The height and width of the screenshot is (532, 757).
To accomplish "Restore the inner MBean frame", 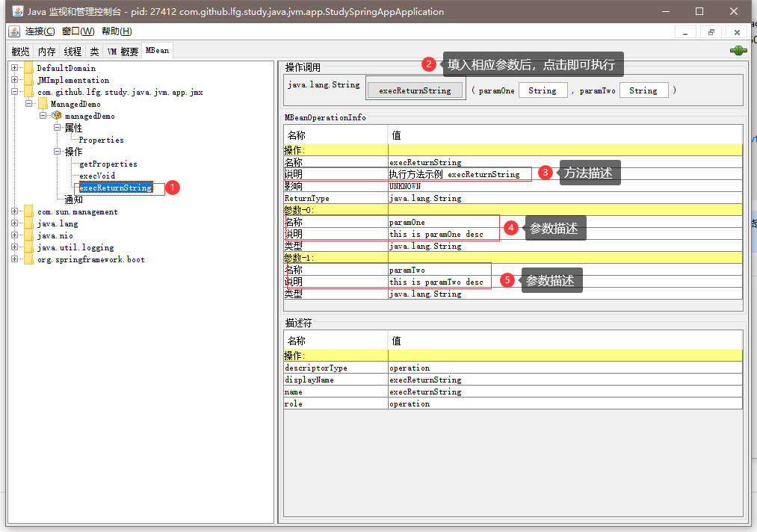I will tap(711, 32).
